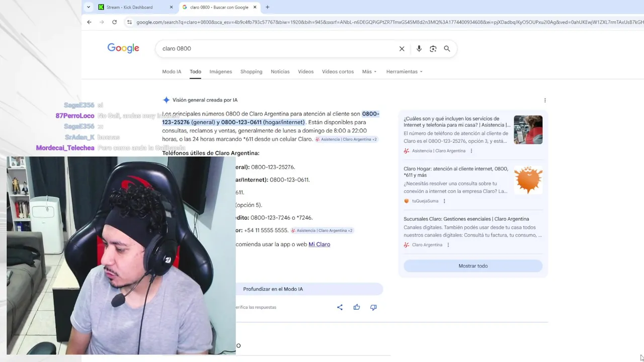Click the 0800-123-25276 list entry
This screenshot has width=644, height=362.
273,167
